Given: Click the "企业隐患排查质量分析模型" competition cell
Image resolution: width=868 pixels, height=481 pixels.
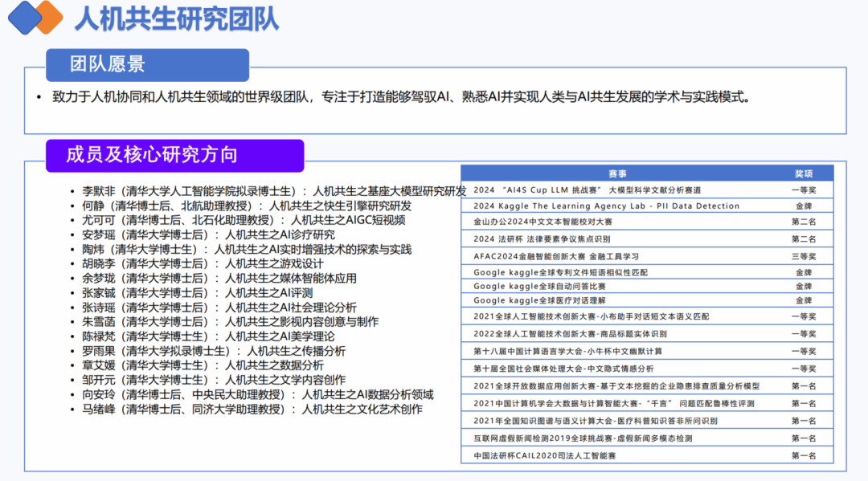Looking at the screenshot, I should [x=616, y=386].
